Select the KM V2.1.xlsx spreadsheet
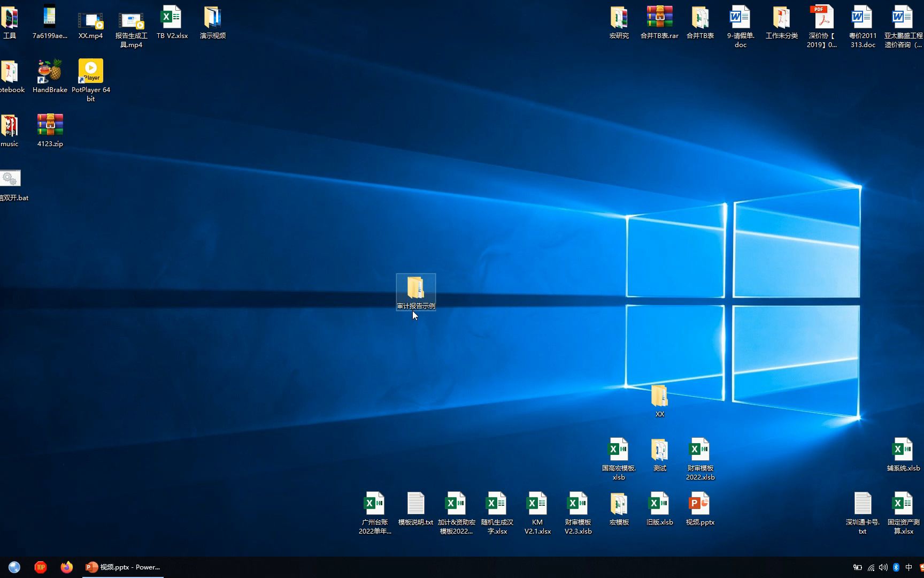This screenshot has height=578, width=924. pos(537,513)
